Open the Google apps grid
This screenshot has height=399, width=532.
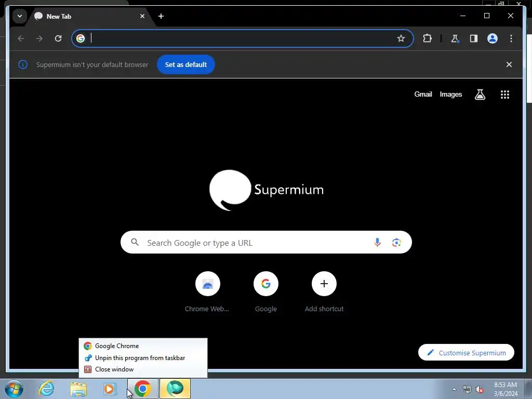coord(505,95)
